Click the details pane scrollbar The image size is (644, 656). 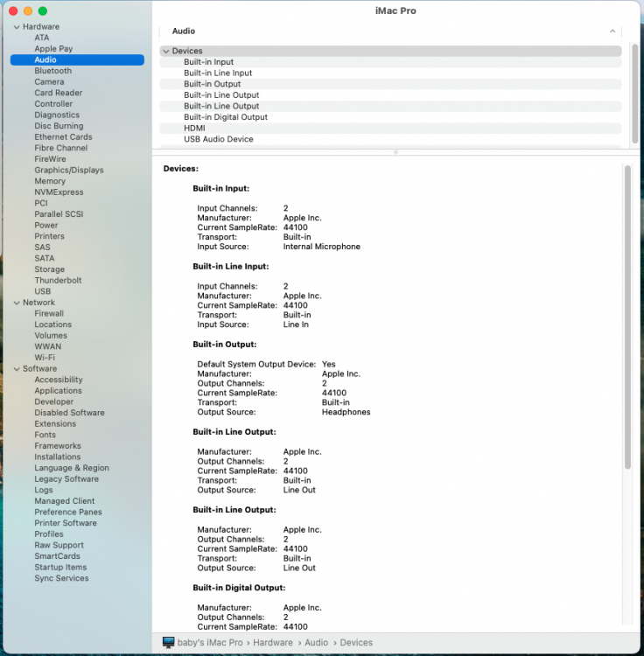[627, 318]
